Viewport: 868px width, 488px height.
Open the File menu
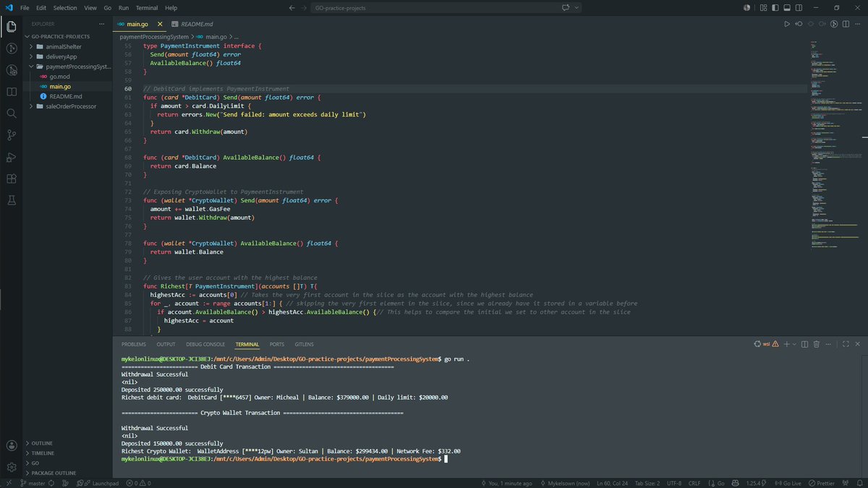pyautogui.click(x=25, y=7)
